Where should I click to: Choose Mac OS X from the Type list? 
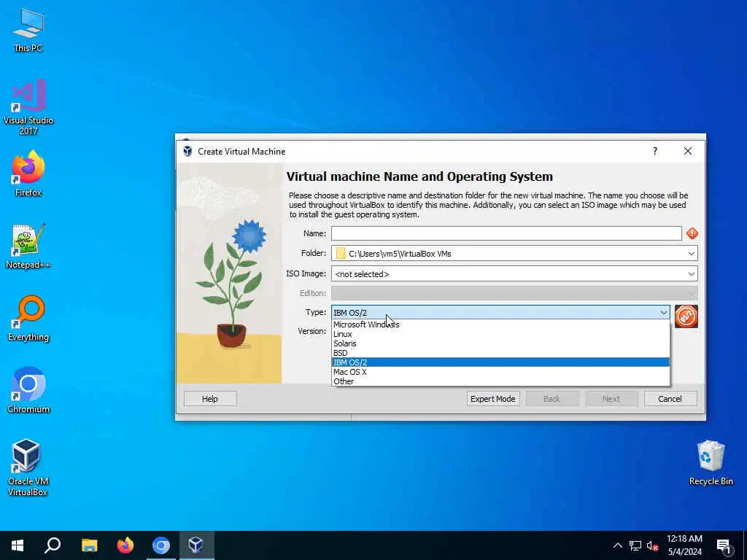pyautogui.click(x=500, y=372)
